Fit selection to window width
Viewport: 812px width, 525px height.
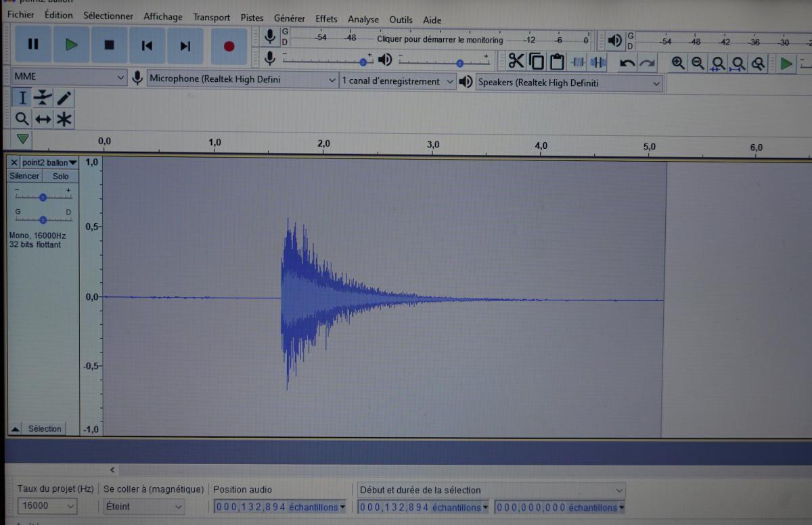click(x=718, y=64)
